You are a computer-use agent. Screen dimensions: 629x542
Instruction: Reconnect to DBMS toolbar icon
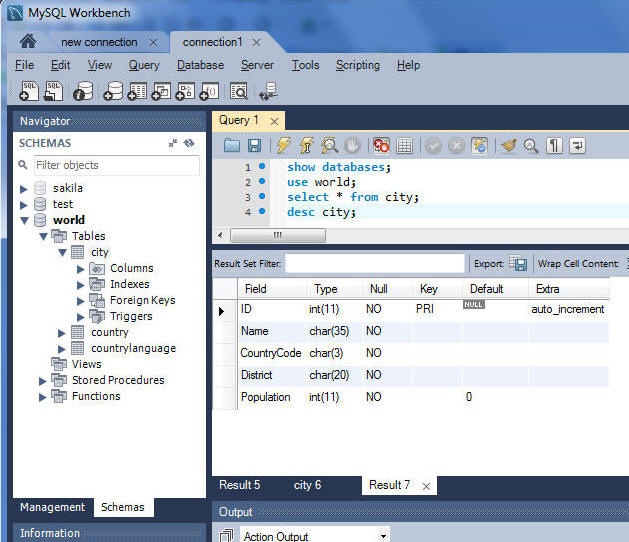click(268, 91)
